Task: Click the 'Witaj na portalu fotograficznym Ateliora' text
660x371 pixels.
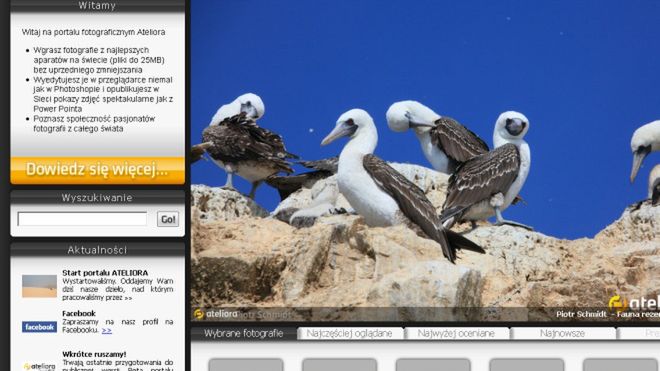Action: 93,32
